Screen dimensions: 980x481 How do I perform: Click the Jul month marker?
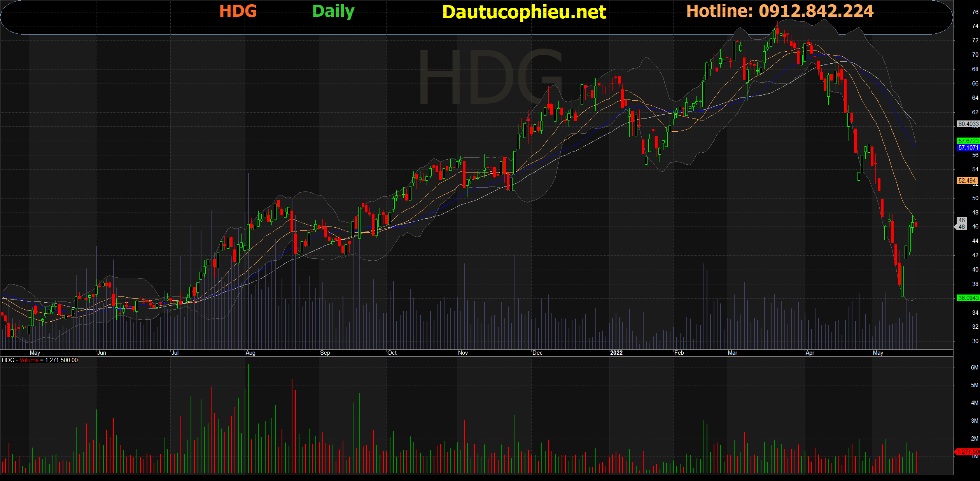click(x=175, y=353)
